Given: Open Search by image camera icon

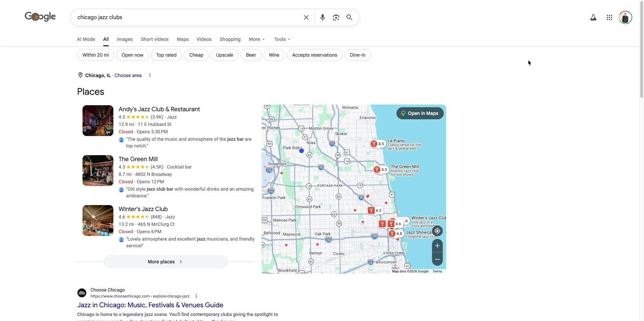Looking at the screenshot, I should point(336,17).
